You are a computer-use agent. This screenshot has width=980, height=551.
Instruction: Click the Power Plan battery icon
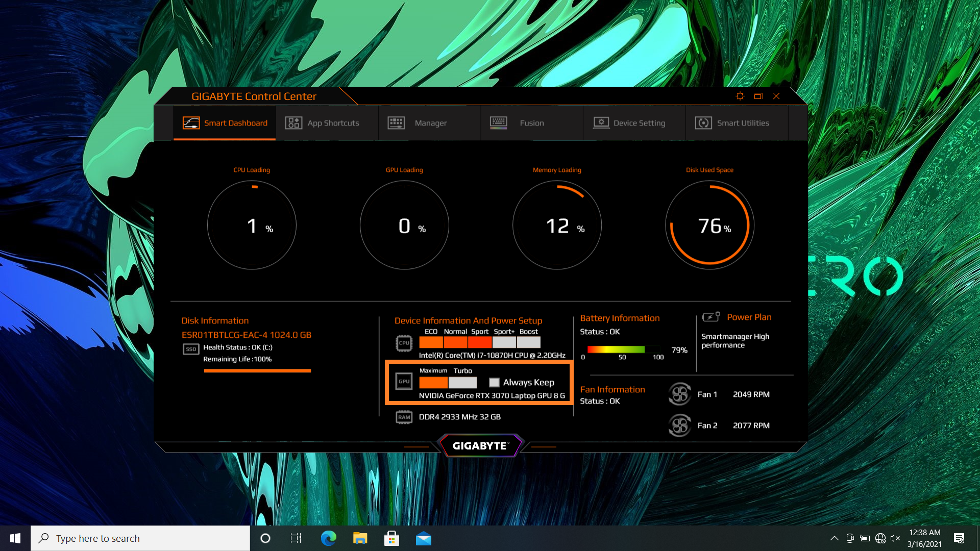tap(711, 317)
